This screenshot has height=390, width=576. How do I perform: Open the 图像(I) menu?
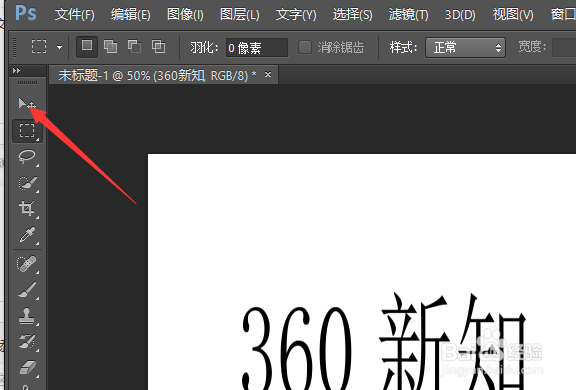coord(185,15)
